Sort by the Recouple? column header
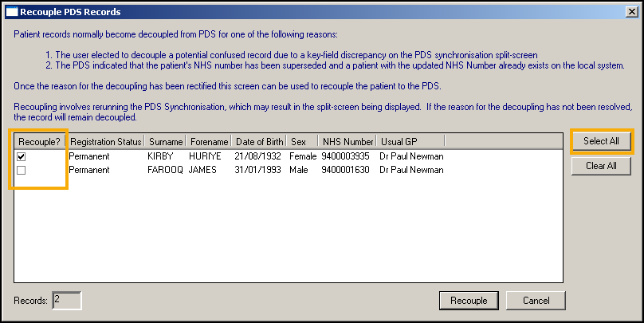Viewport: 644px width, 323px height. pyautogui.click(x=40, y=141)
